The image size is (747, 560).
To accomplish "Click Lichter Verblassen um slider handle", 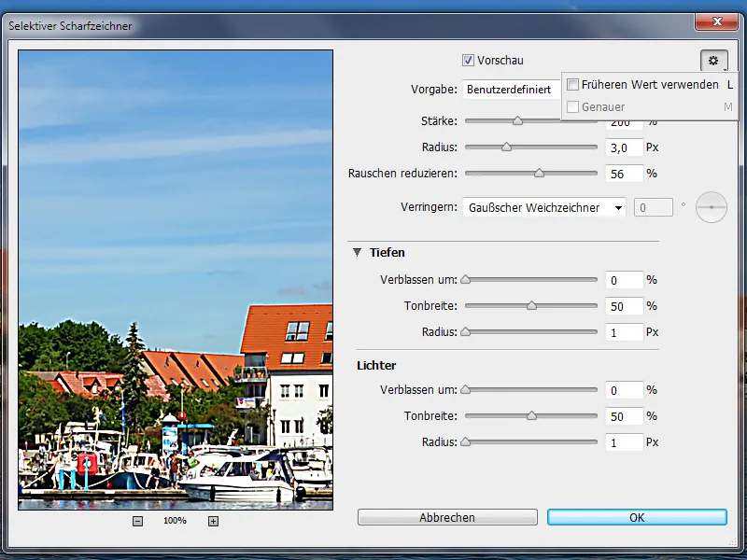I will pyautogui.click(x=465, y=390).
